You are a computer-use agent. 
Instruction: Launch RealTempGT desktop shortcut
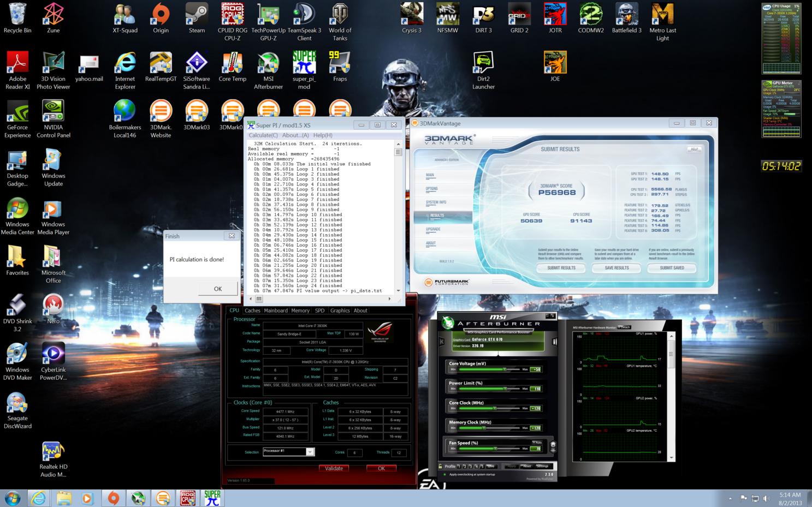[x=161, y=67]
